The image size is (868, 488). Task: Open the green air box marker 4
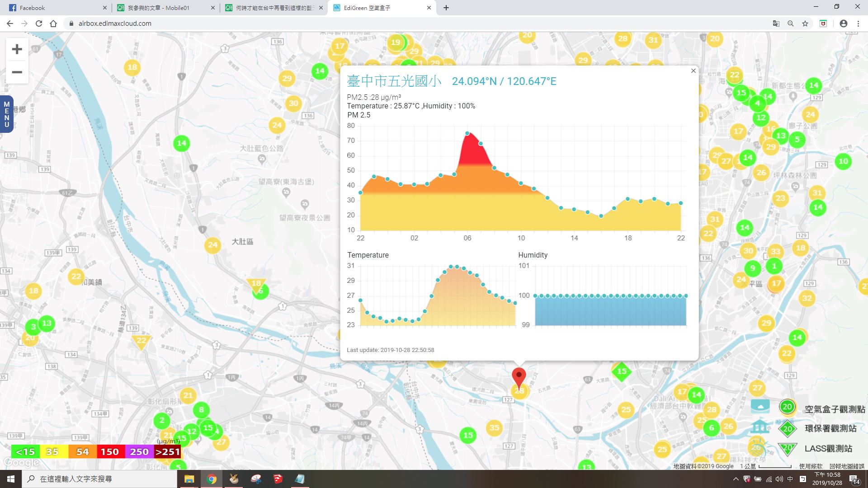[758, 103]
